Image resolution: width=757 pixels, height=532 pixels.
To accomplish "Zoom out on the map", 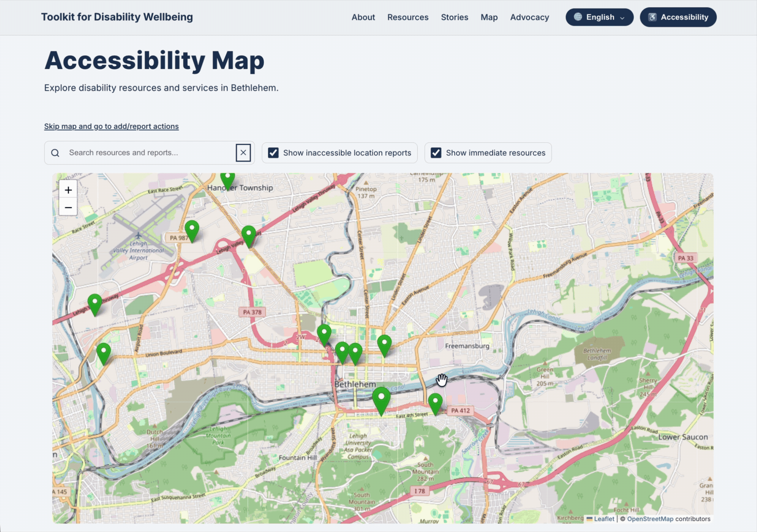I will pos(68,207).
